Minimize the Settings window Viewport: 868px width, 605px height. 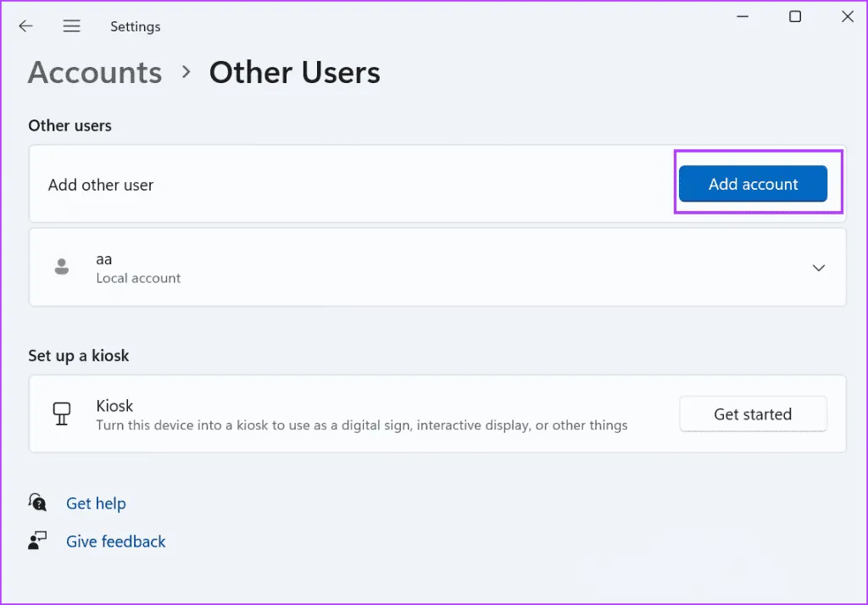[742, 17]
